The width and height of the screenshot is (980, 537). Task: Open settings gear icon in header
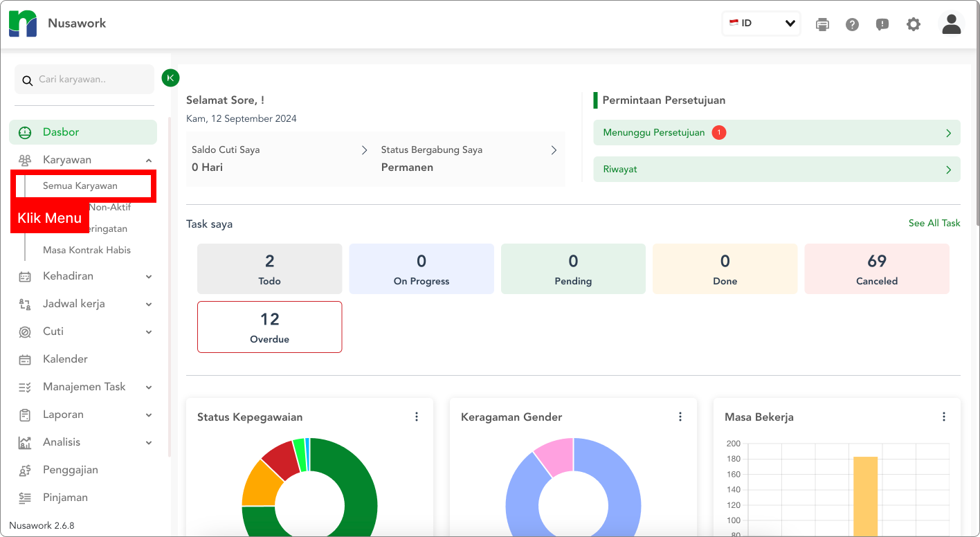[914, 24]
